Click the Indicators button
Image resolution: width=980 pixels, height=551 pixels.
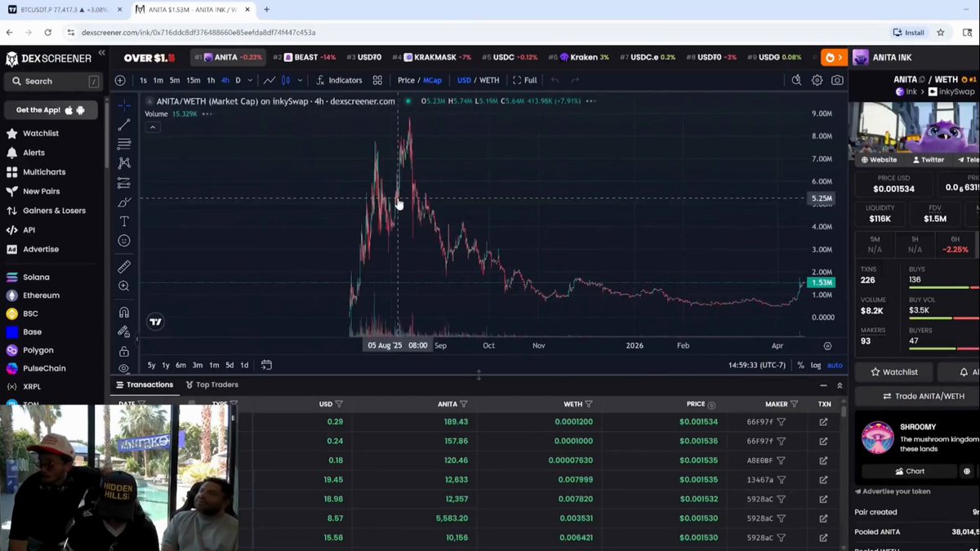(339, 80)
